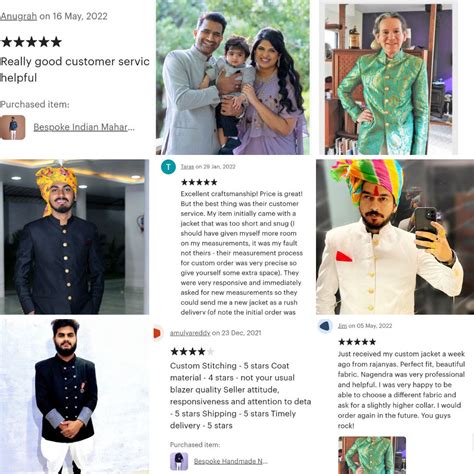Open the green jacket photo in Jim's review
474x474 pixels.
(372, 455)
